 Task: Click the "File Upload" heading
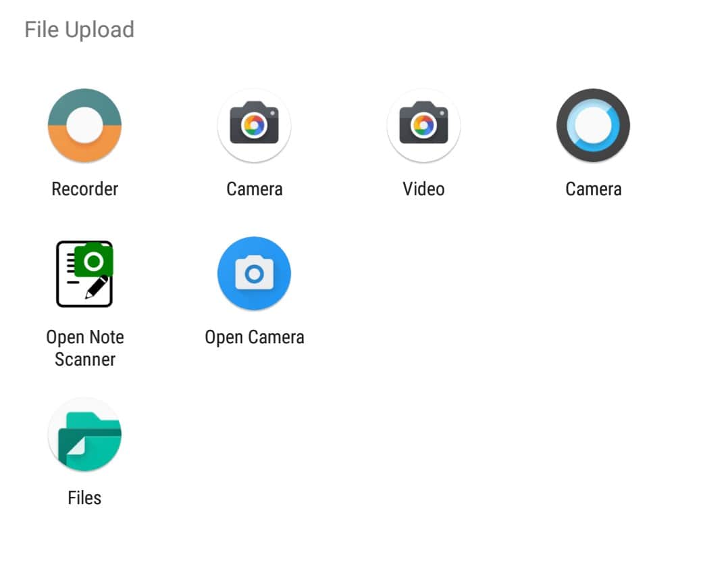point(80,30)
